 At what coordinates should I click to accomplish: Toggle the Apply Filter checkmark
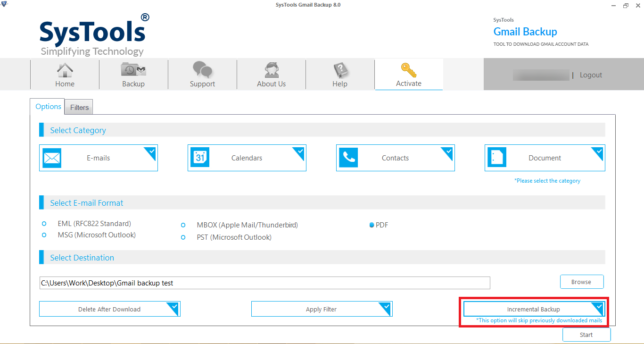(386, 308)
